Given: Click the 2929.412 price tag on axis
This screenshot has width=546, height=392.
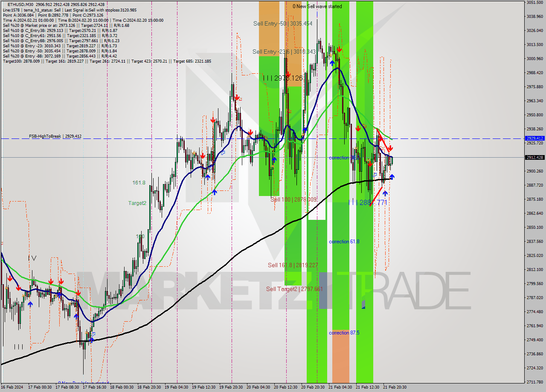Looking at the screenshot, I should tap(535, 138).
